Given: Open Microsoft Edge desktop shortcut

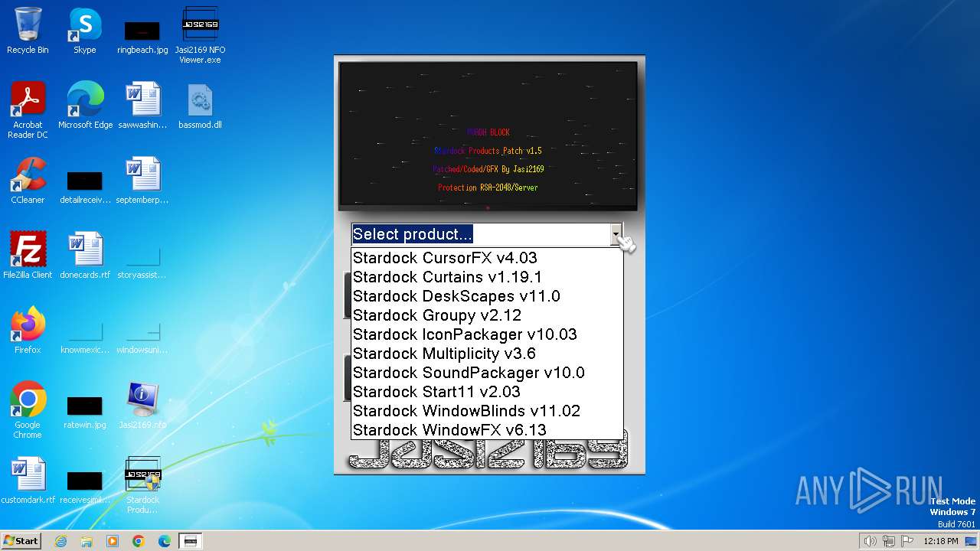Looking at the screenshot, I should pyautogui.click(x=85, y=106).
